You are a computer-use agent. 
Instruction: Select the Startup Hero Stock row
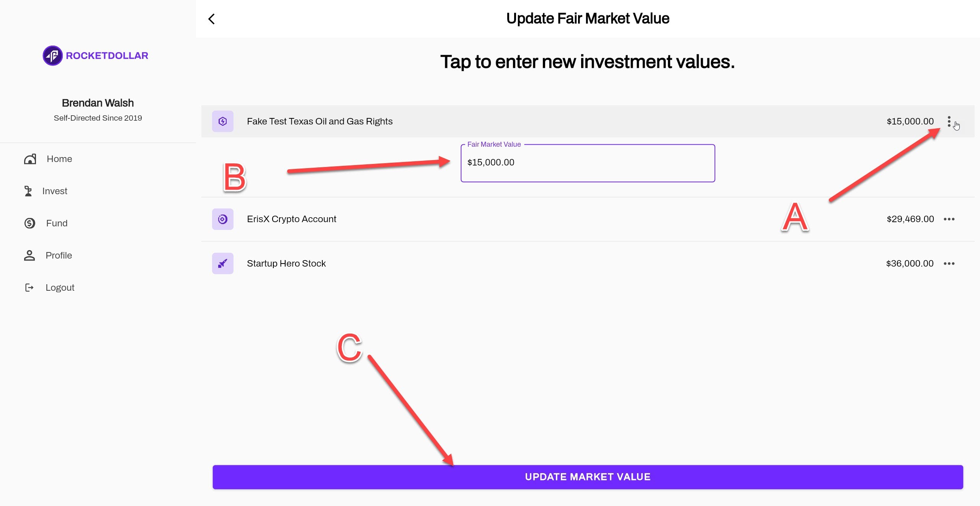click(286, 264)
